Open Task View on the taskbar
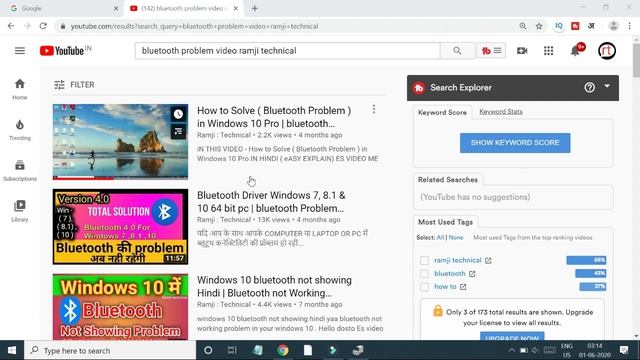This screenshot has height=360, width=640. pyautogui.click(x=232, y=350)
